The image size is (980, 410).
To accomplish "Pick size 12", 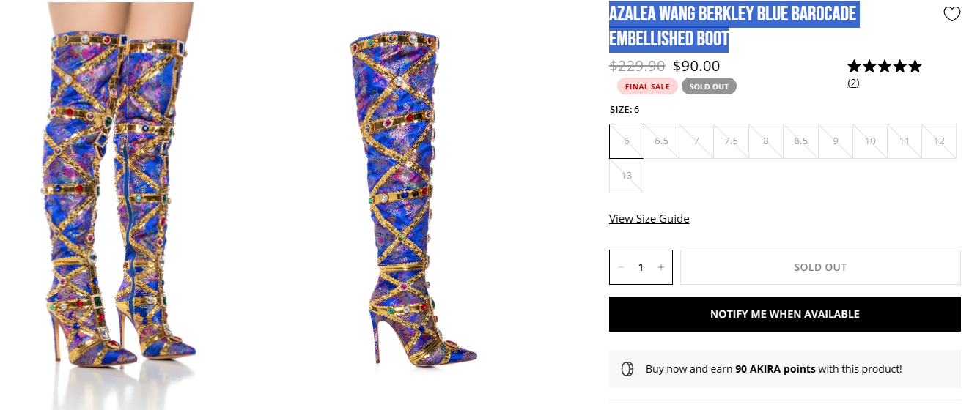I will 939,141.
